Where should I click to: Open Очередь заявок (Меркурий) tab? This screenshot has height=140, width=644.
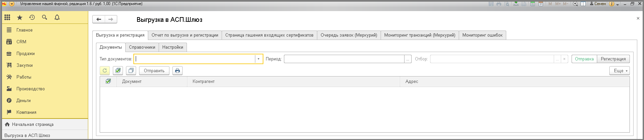tap(349, 35)
